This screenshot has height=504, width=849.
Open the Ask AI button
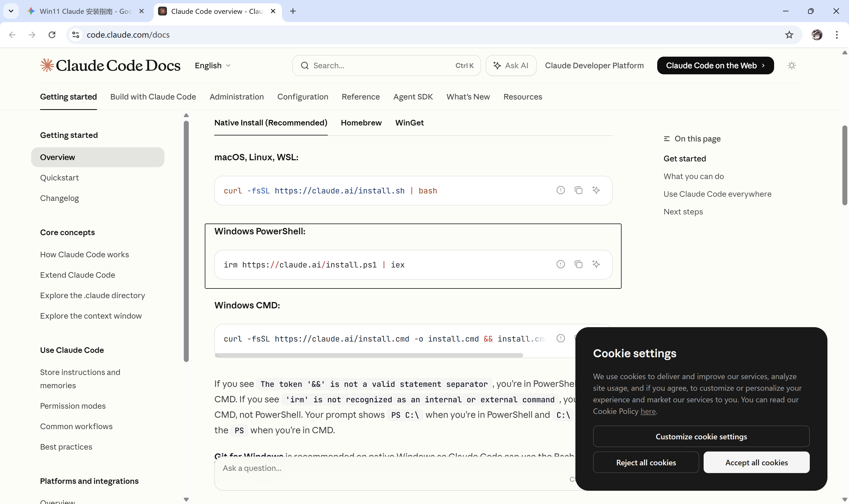coord(511,65)
